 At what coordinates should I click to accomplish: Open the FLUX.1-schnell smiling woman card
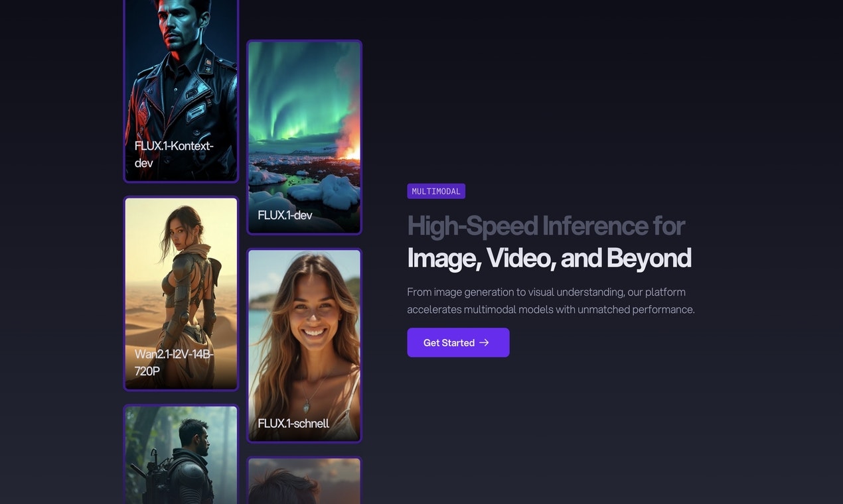(304, 345)
